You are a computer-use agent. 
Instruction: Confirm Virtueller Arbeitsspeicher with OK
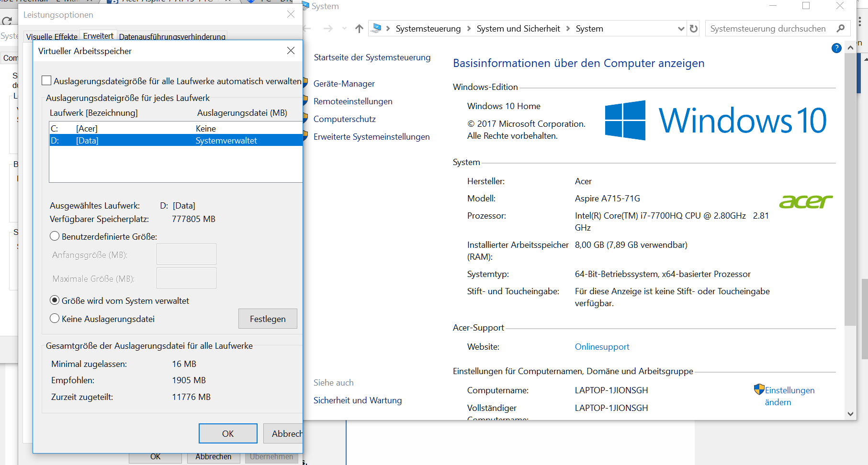pyautogui.click(x=228, y=433)
